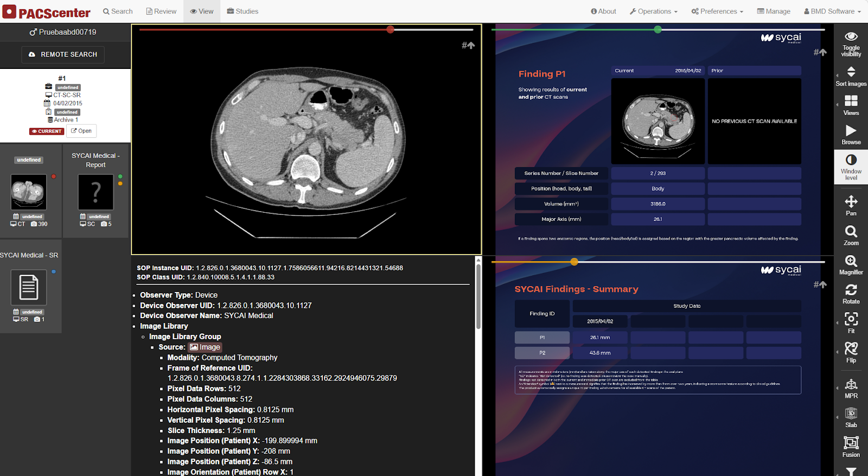Toggle visibility eye icon in the toolbar
Viewport: 868px width, 476px height.
pyautogui.click(x=851, y=43)
